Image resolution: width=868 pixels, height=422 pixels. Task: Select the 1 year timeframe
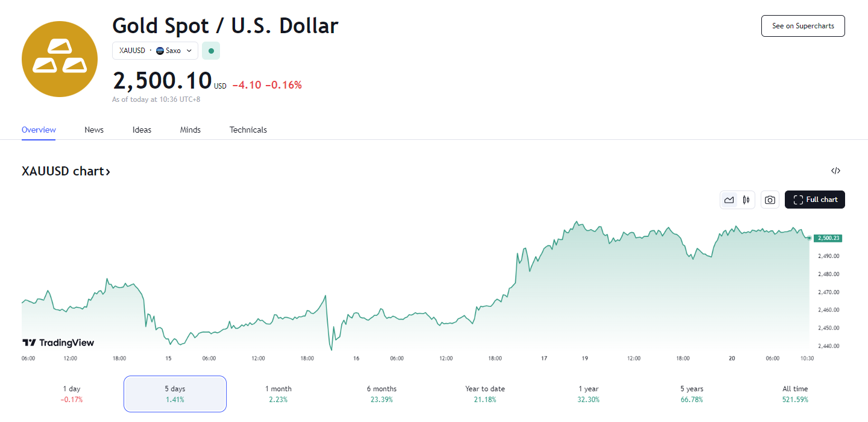[x=588, y=394]
